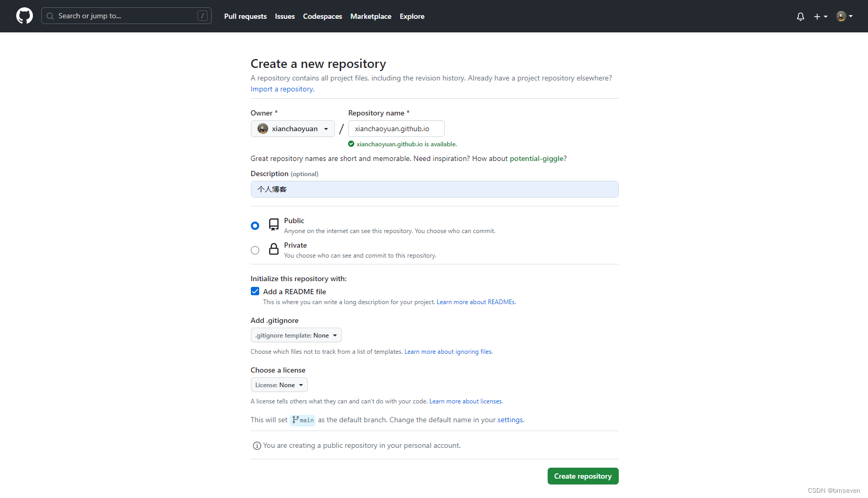Open the .gitignore template dropdown

(296, 335)
